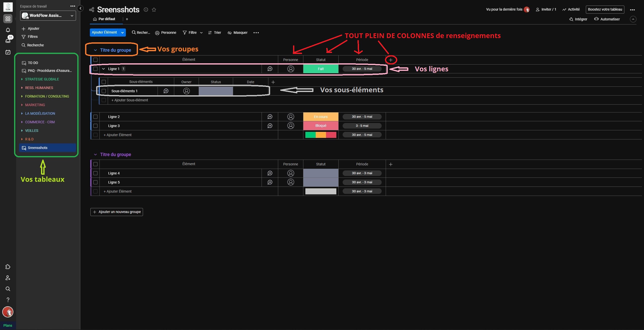Open the Activité panel
The image size is (644, 330).
click(x=571, y=9)
